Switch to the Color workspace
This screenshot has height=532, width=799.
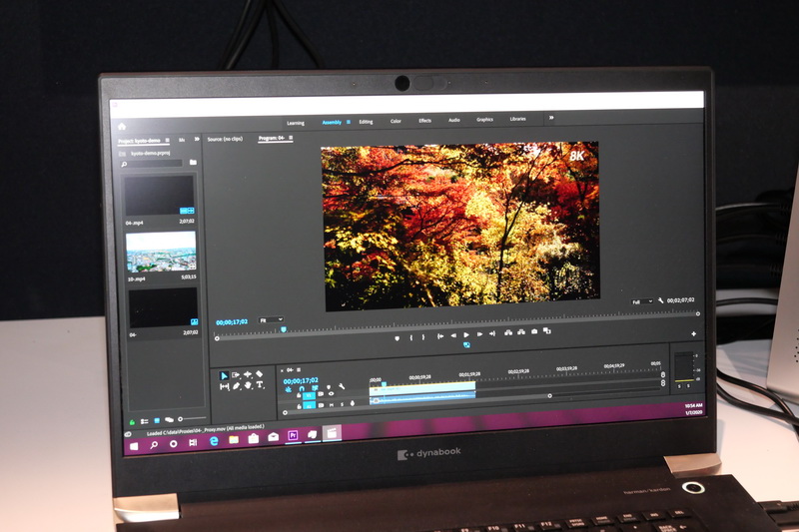pos(396,121)
